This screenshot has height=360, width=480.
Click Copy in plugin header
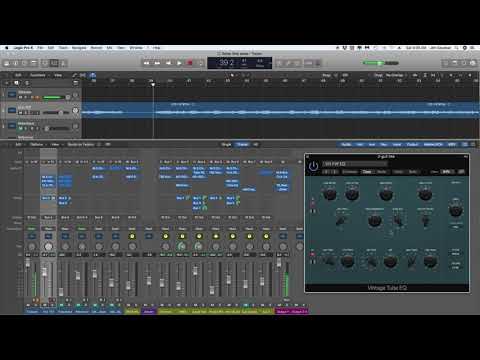pyautogui.click(x=367, y=172)
